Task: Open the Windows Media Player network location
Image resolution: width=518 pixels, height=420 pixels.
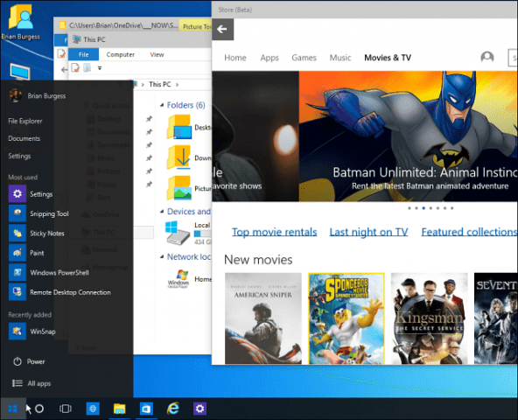Action: pos(178,279)
